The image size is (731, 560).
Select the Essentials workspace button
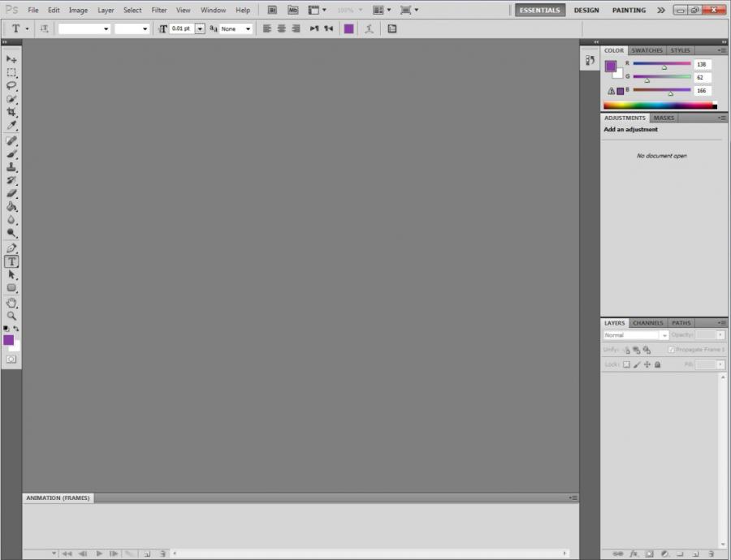pyautogui.click(x=540, y=10)
